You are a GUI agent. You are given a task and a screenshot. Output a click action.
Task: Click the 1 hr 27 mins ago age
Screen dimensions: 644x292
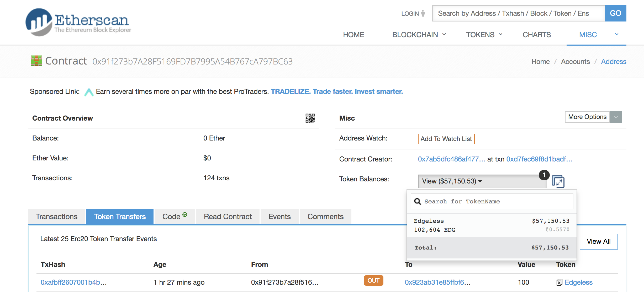tap(179, 282)
